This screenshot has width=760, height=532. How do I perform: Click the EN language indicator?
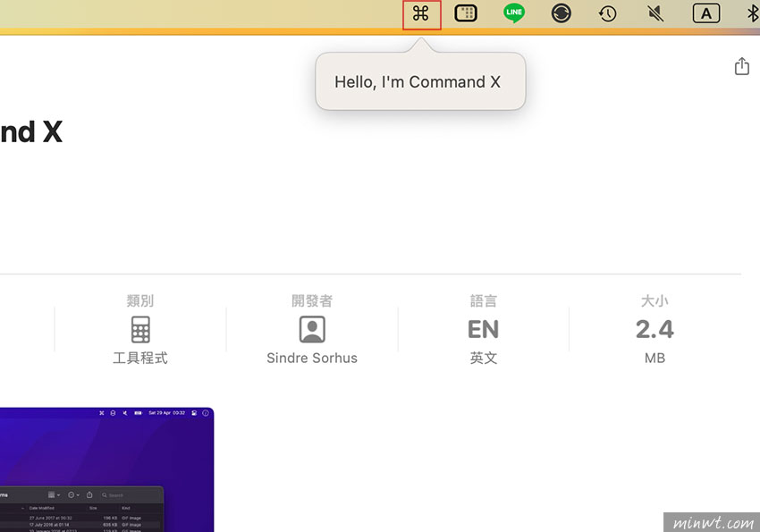[x=483, y=329]
